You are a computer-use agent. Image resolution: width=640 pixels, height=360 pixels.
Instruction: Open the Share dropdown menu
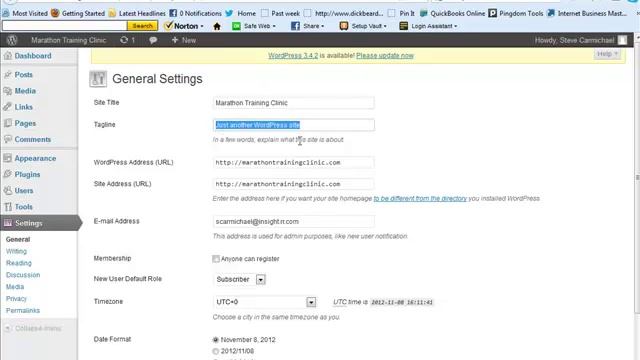[322, 26]
